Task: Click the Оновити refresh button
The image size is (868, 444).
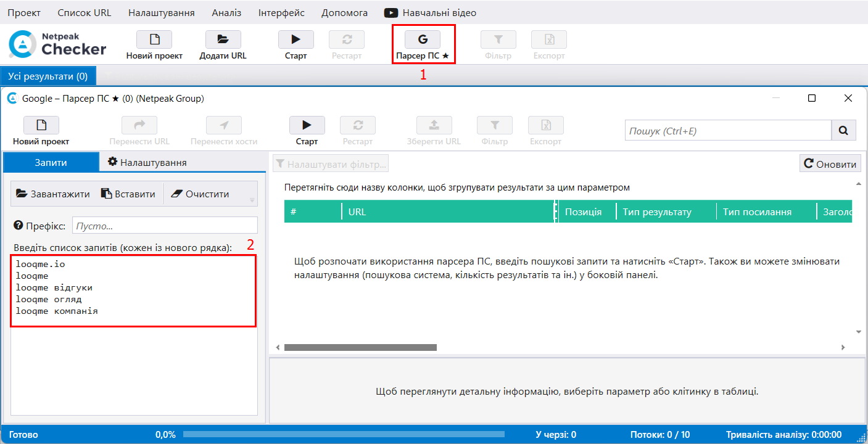Action: pyautogui.click(x=831, y=164)
